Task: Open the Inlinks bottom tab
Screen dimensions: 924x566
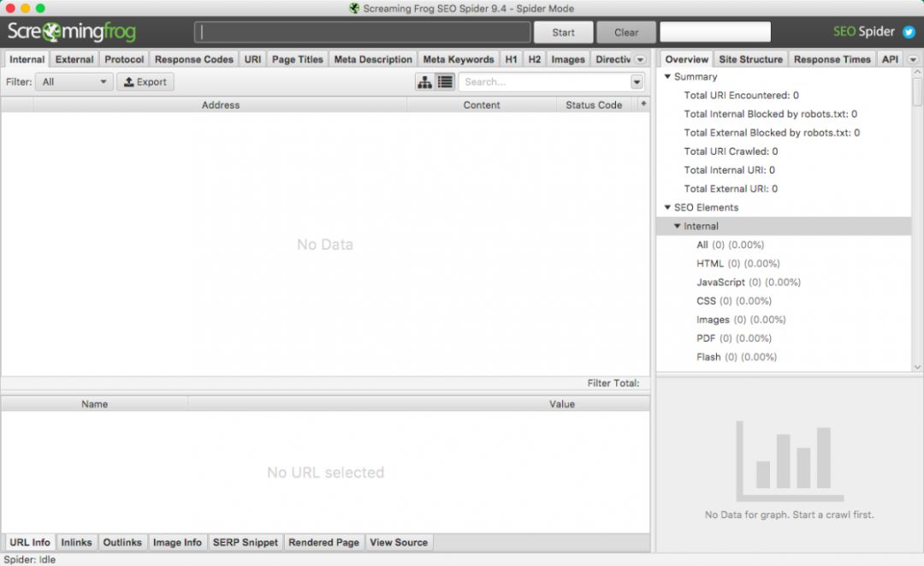Action: [77, 542]
